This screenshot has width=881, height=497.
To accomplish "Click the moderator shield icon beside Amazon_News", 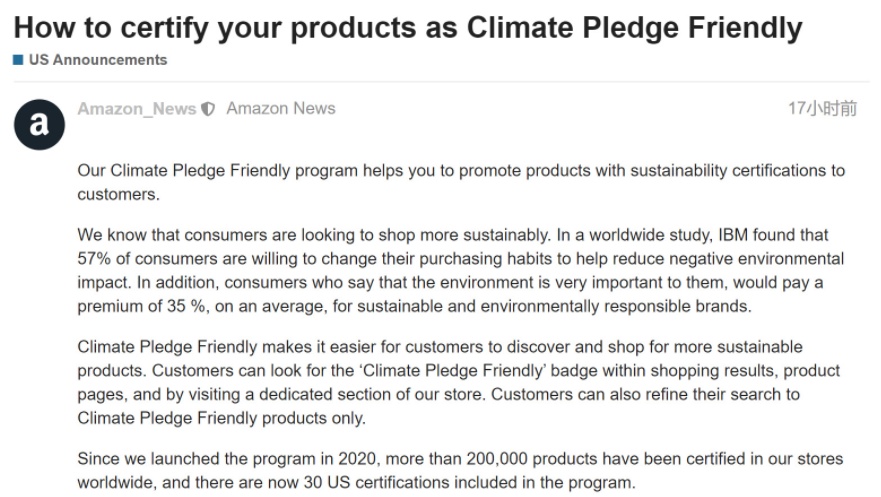I will point(208,109).
